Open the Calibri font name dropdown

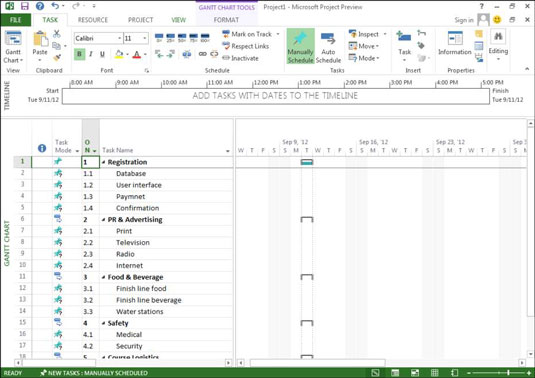tap(119, 38)
